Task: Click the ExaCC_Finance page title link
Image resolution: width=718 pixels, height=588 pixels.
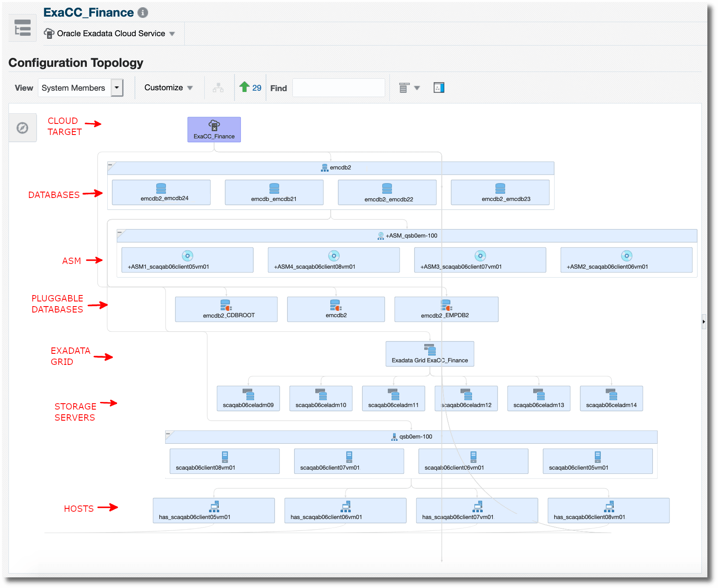Action: point(89,12)
